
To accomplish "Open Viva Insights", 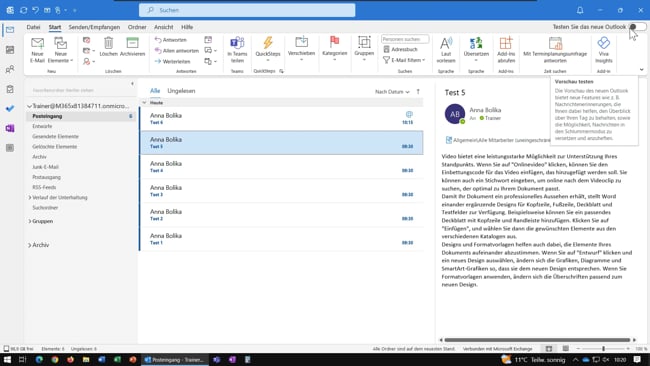I will [604, 50].
